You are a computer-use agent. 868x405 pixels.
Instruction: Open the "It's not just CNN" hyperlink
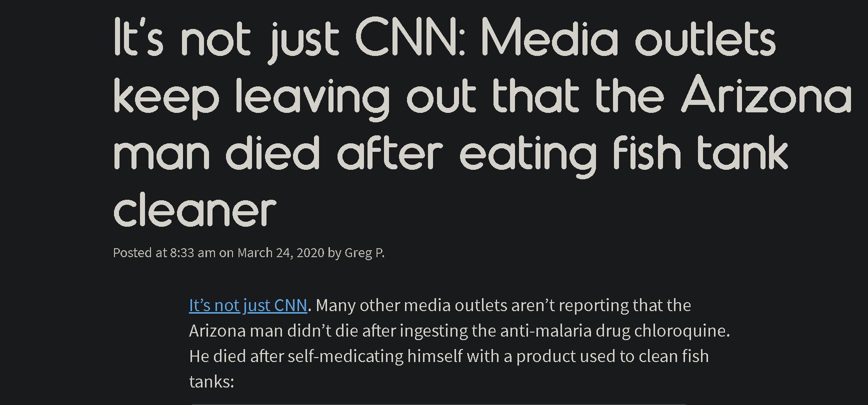click(248, 305)
